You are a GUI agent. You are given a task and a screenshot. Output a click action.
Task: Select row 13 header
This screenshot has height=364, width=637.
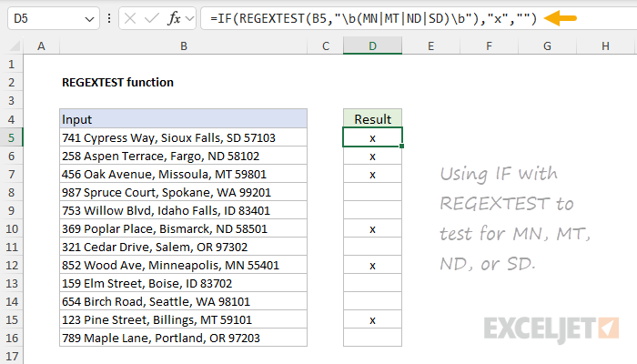(x=11, y=283)
